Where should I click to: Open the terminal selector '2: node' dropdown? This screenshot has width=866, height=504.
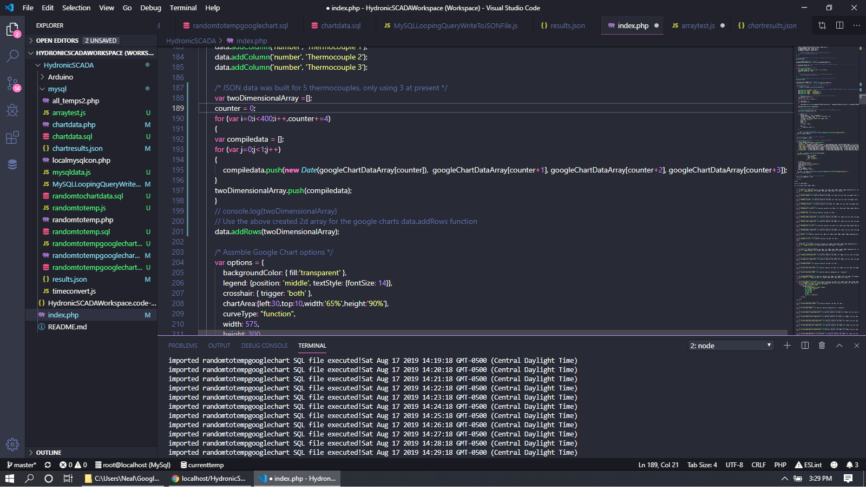point(731,346)
